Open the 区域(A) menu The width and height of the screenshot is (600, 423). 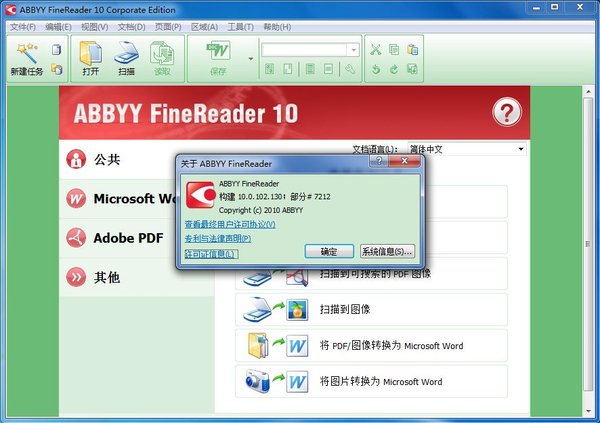[204, 27]
